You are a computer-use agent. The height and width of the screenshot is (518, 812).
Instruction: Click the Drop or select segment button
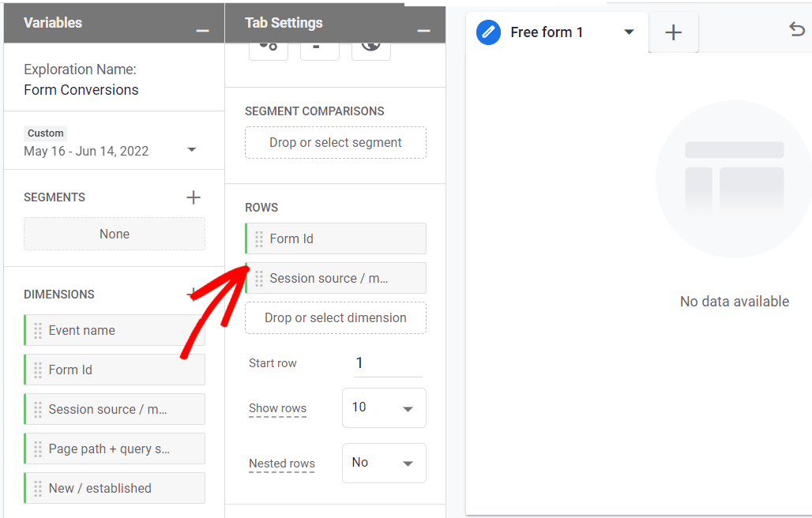(335, 142)
